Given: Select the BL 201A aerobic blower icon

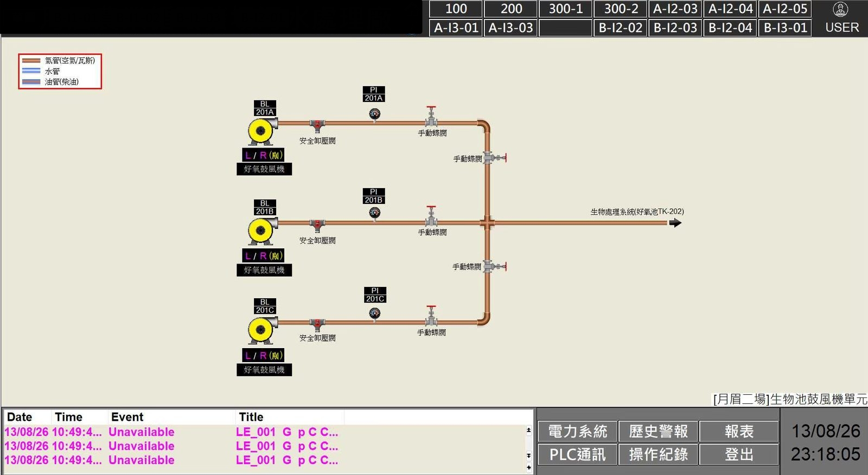Looking at the screenshot, I should tap(263, 131).
